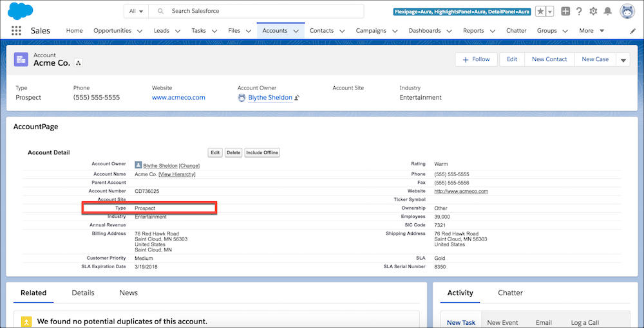Select the New Task subtab
This screenshot has height=328, width=644.
pyautogui.click(x=461, y=323)
